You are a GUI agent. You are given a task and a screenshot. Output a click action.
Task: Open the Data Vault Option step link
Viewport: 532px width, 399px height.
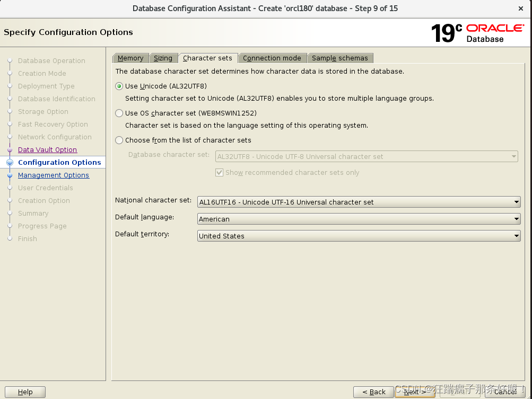click(x=48, y=150)
